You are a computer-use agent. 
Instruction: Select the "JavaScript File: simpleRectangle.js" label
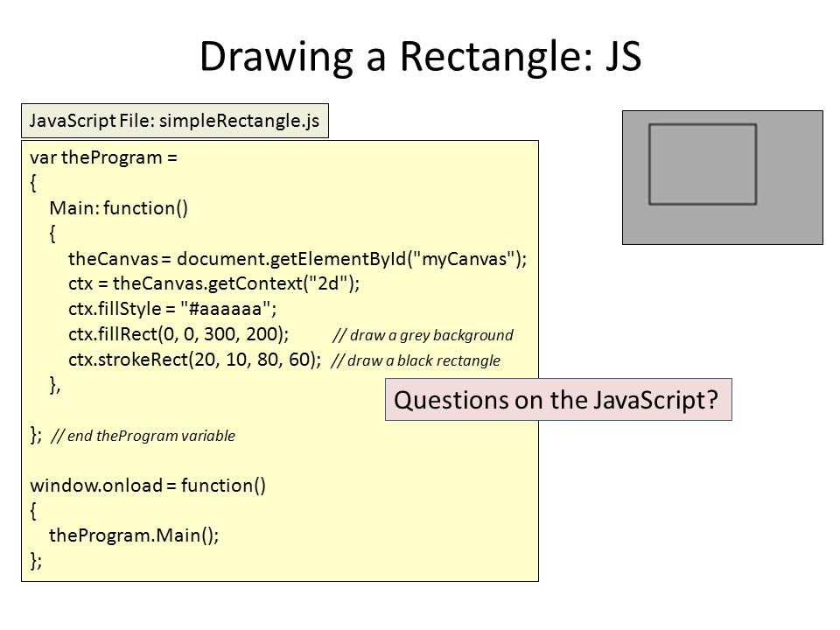pos(175,121)
